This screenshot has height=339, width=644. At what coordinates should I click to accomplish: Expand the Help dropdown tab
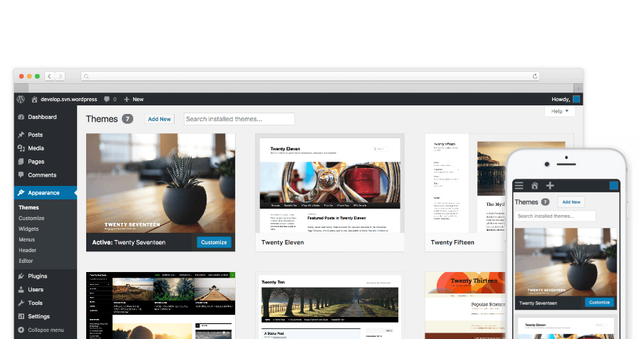559,111
